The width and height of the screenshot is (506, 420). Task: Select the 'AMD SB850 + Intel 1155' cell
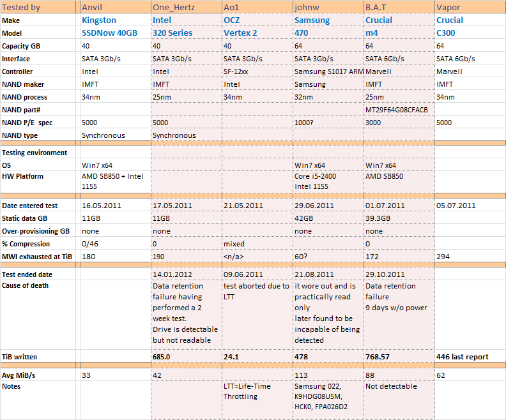pos(116,181)
